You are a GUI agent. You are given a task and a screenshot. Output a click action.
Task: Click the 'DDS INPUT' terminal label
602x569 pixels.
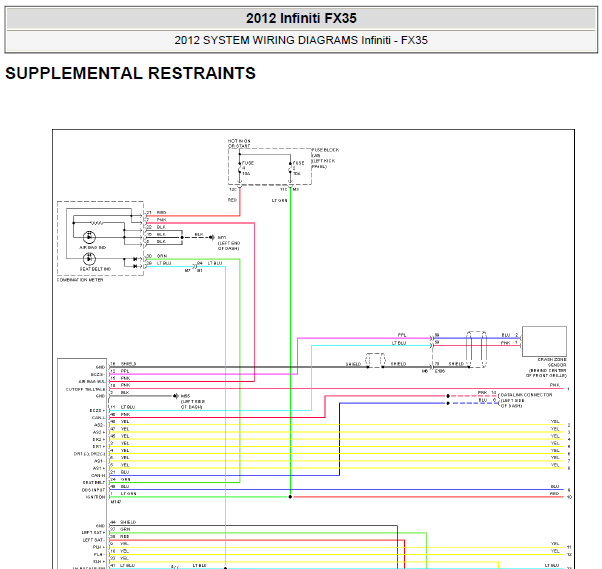click(93, 490)
